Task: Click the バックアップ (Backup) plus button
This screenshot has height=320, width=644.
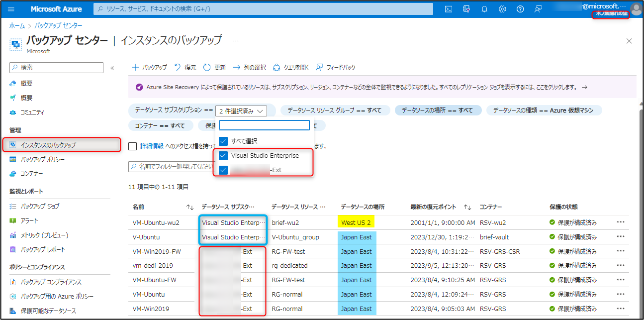Action: [149, 67]
